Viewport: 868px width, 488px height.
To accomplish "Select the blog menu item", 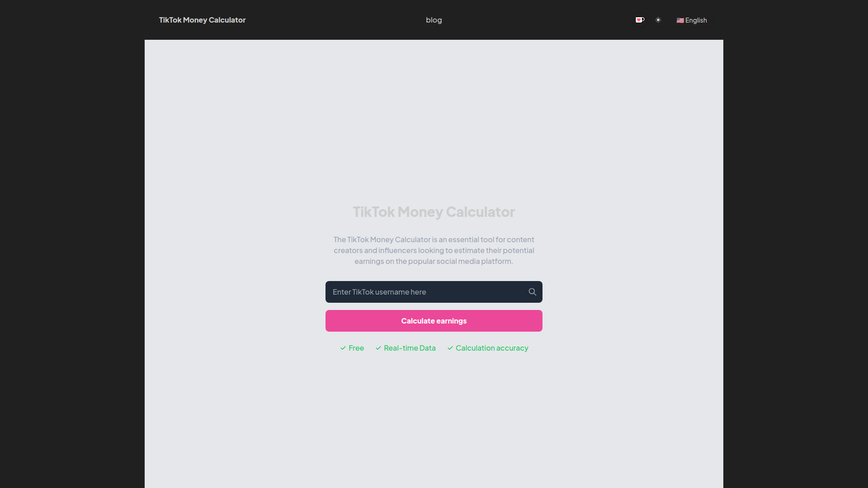I will point(434,20).
